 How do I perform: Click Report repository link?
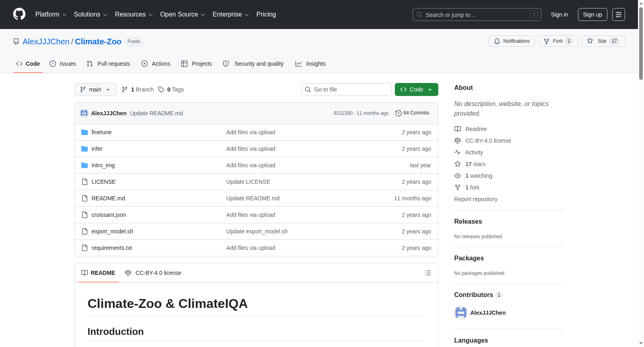(476, 199)
